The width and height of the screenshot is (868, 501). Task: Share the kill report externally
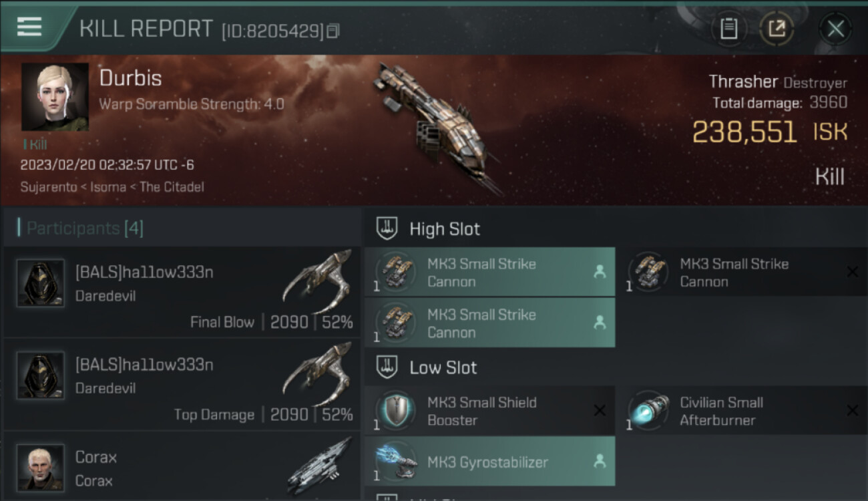click(777, 29)
